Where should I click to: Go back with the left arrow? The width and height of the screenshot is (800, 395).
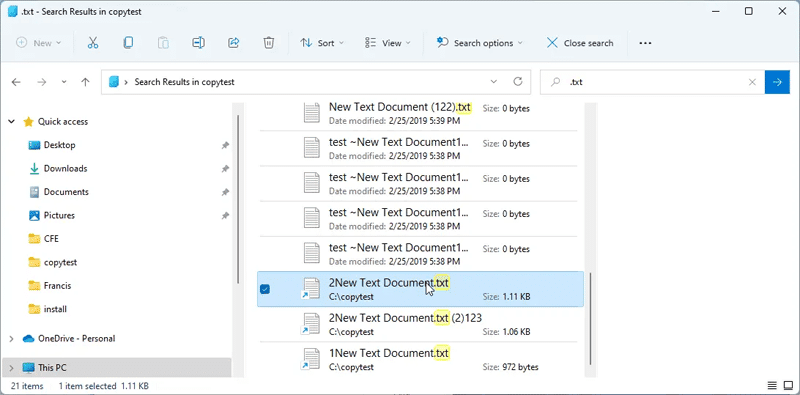(x=16, y=82)
